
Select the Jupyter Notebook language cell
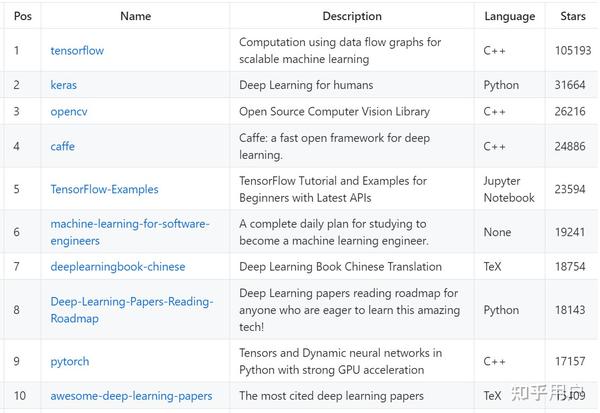click(x=509, y=189)
